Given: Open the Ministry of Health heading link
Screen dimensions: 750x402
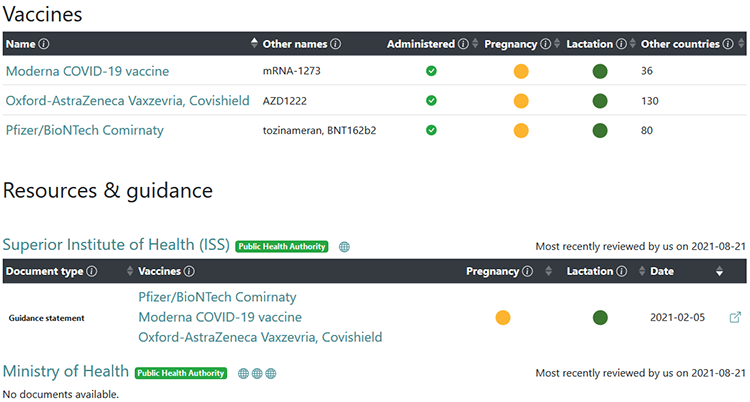Looking at the screenshot, I should coord(65,372).
